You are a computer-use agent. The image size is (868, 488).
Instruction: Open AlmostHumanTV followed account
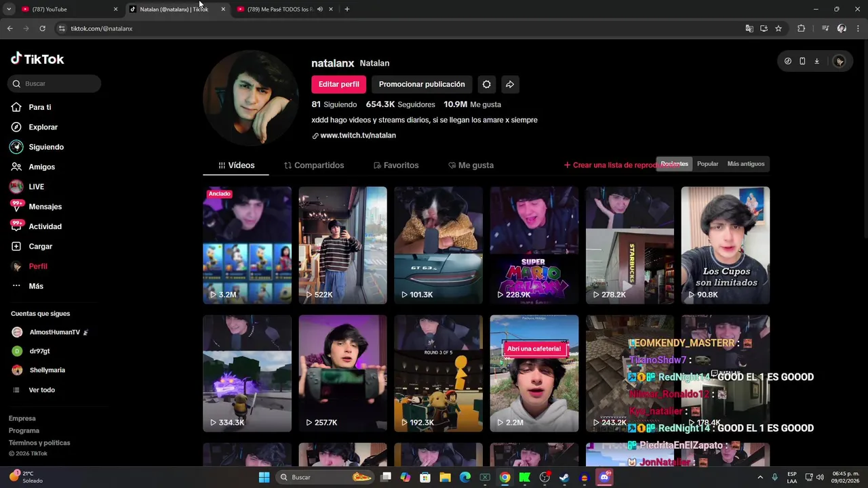(x=50, y=332)
